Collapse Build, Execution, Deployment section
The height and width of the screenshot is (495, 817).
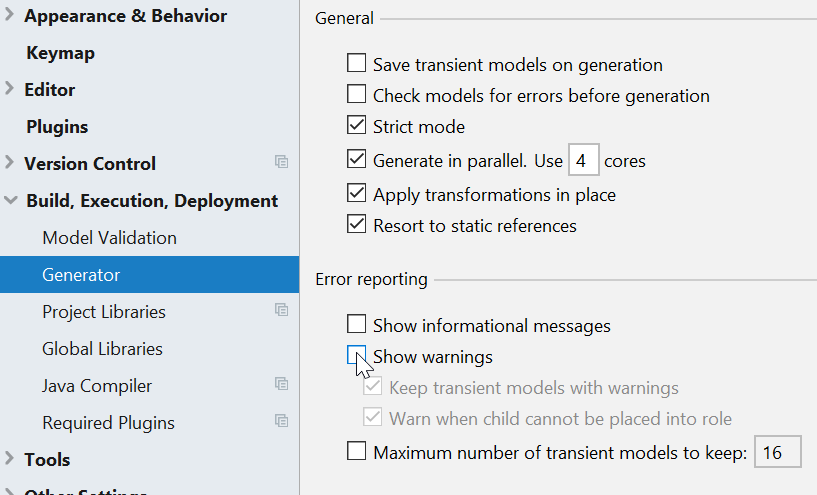tap(10, 201)
